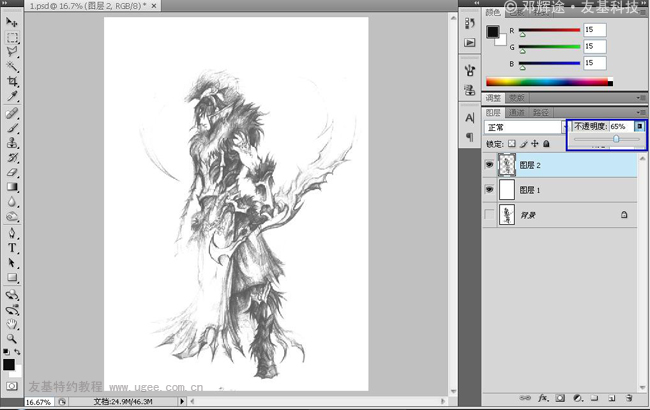Click the opacity 65% input field

click(x=618, y=127)
